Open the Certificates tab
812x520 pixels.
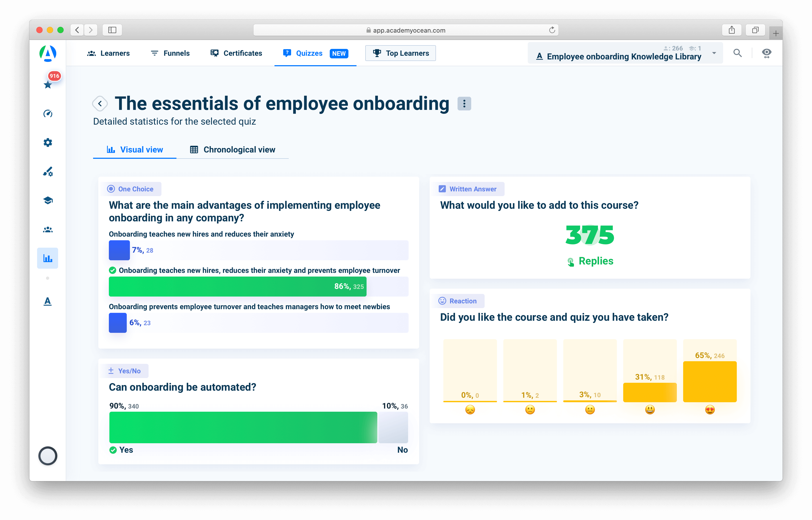pos(236,53)
